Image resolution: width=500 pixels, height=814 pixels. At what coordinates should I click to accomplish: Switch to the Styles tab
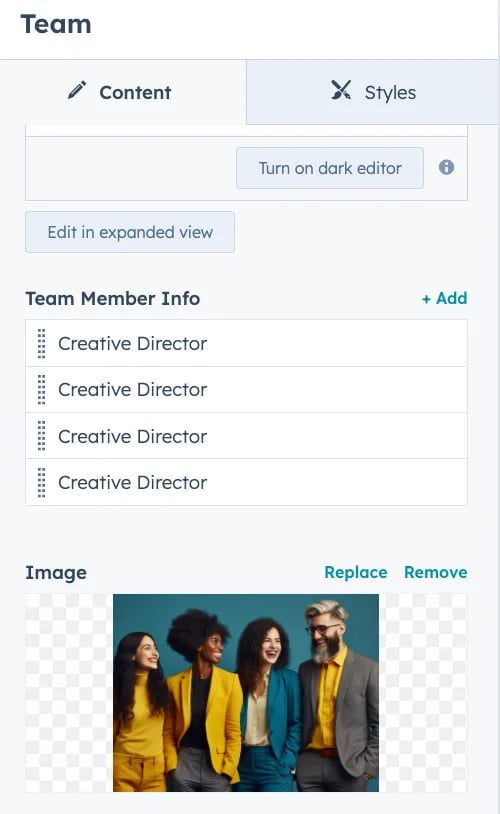[373, 92]
